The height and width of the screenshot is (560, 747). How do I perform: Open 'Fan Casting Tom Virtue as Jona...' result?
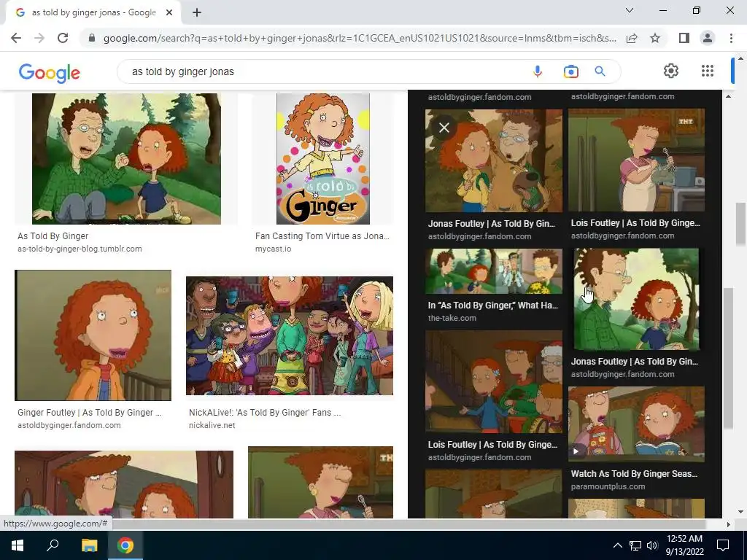(x=322, y=236)
